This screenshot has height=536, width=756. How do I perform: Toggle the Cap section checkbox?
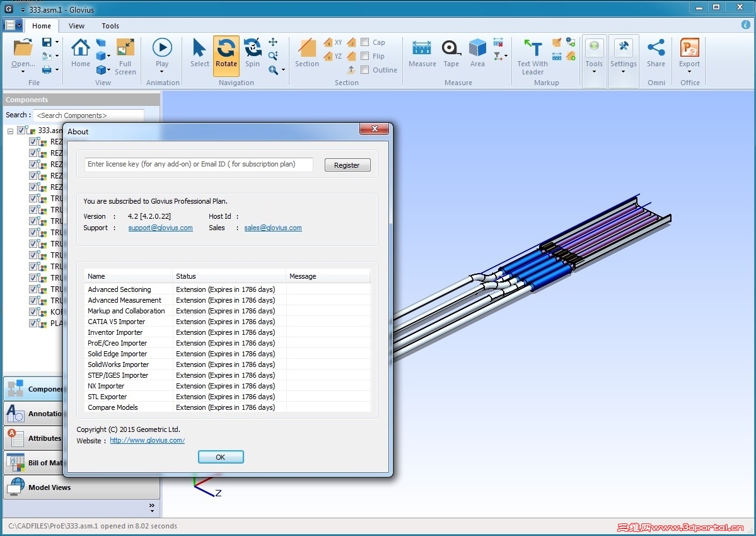tap(365, 42)
